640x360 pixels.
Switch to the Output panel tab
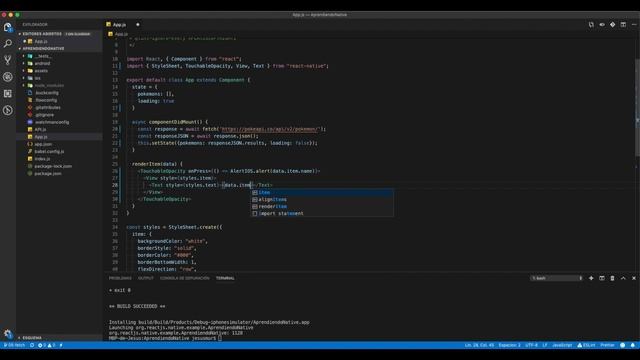point(145,278)
